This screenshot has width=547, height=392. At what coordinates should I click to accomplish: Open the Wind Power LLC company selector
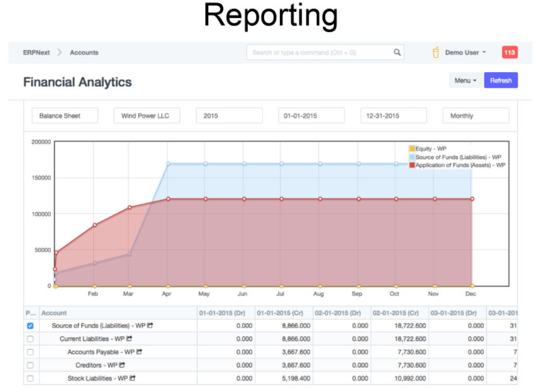click(x=147, y=116)
